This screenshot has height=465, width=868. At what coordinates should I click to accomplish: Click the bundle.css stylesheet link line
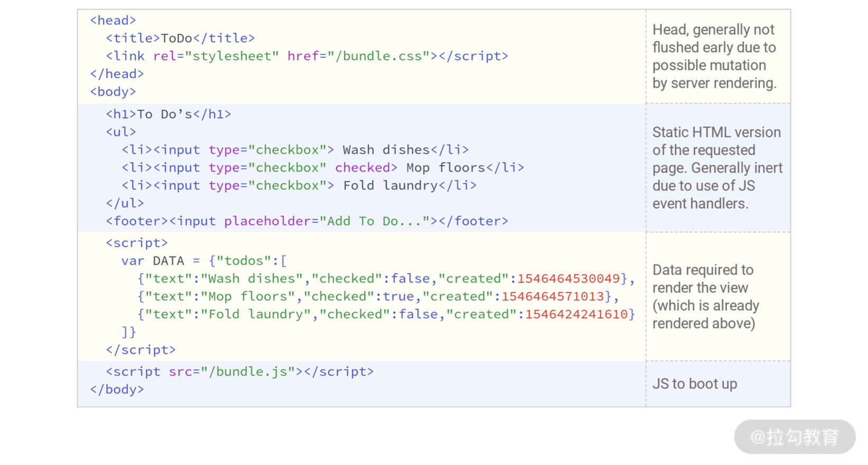point(307,56)
